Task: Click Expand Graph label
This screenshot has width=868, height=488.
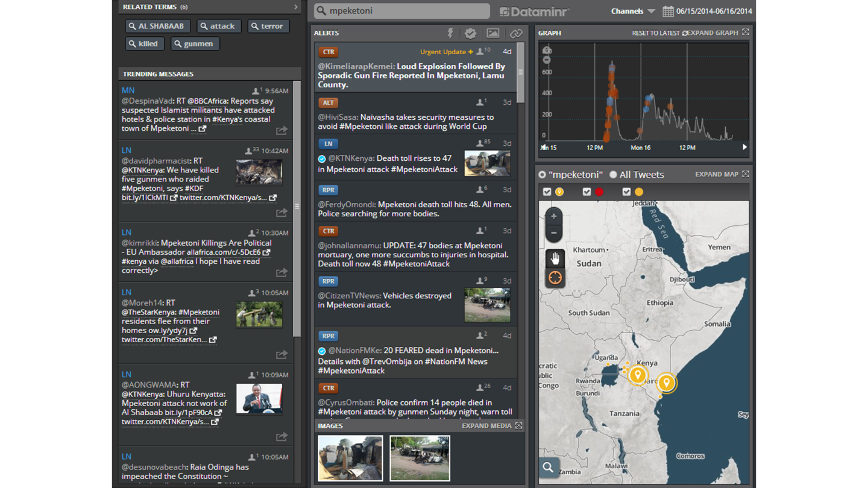Action: pos(713,33)
